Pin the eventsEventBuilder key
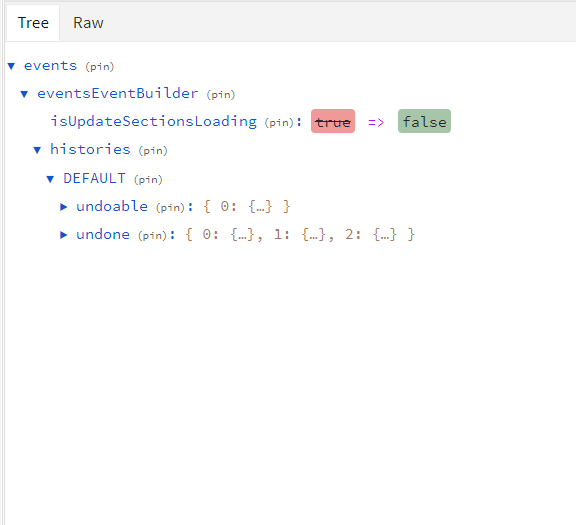 coord(220,95)
